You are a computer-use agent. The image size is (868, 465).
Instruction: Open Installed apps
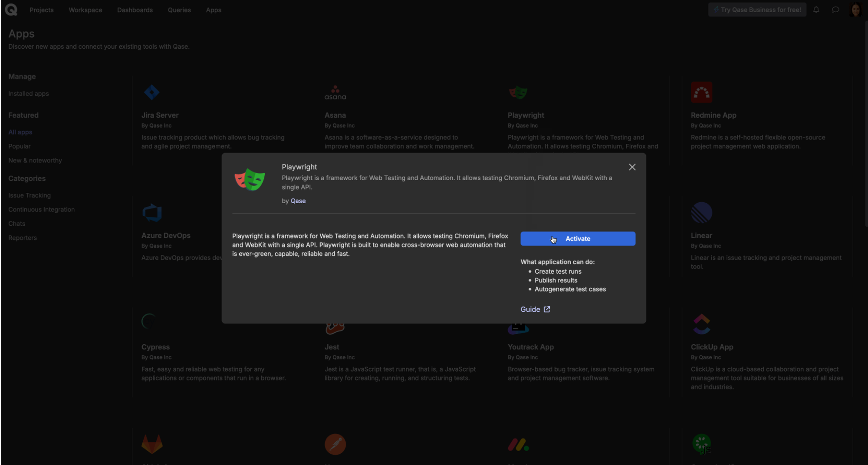pyautogui.click(x=29, y=93)
